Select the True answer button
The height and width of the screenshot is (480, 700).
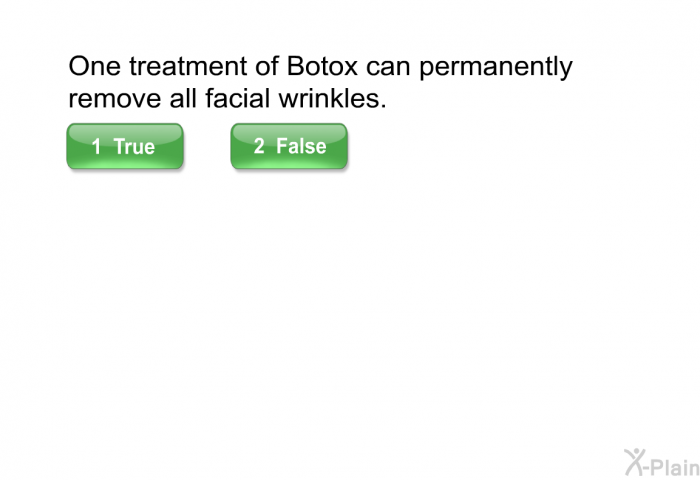pos(125,147)
